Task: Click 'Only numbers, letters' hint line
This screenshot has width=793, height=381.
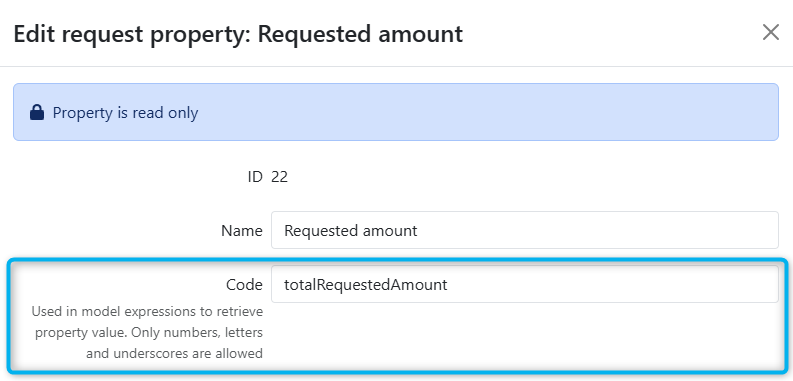Action: 149,333
